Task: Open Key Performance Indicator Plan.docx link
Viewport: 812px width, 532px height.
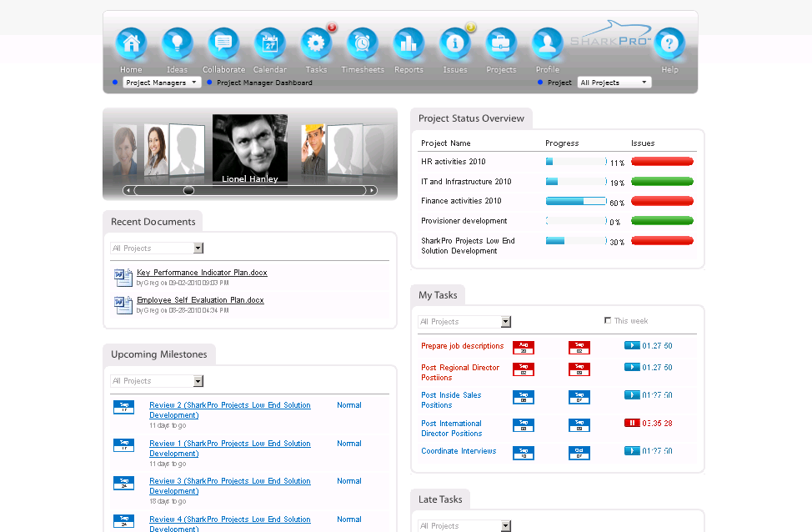Action: coord(202,273)
